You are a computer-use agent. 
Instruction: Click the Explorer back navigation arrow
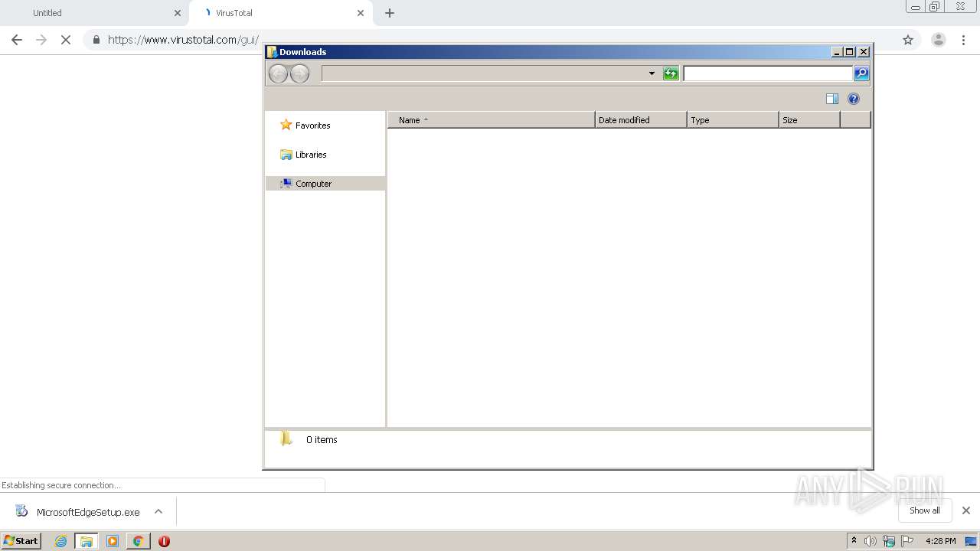pos(278,73)
